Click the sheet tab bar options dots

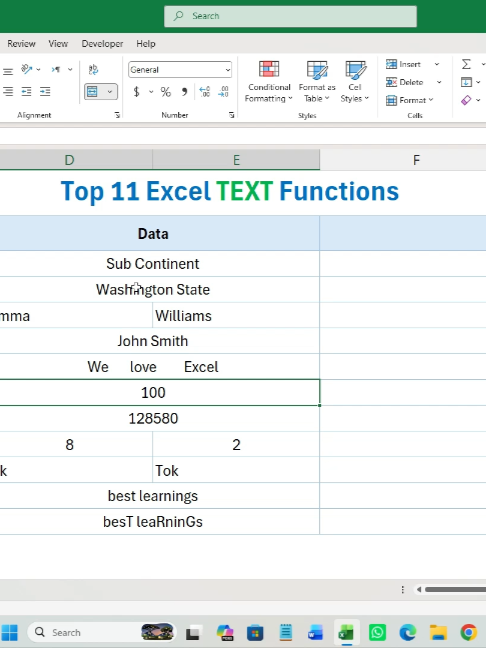pos(403,590)
